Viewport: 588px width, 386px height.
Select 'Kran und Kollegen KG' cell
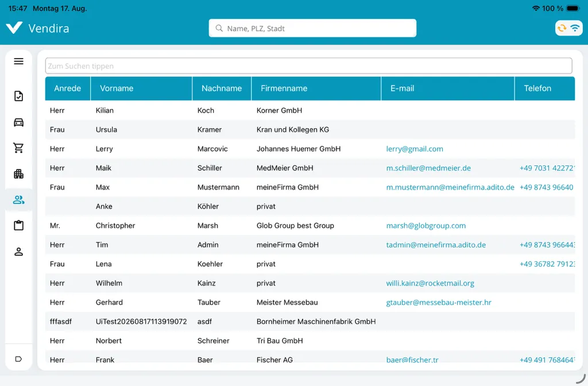292,130
